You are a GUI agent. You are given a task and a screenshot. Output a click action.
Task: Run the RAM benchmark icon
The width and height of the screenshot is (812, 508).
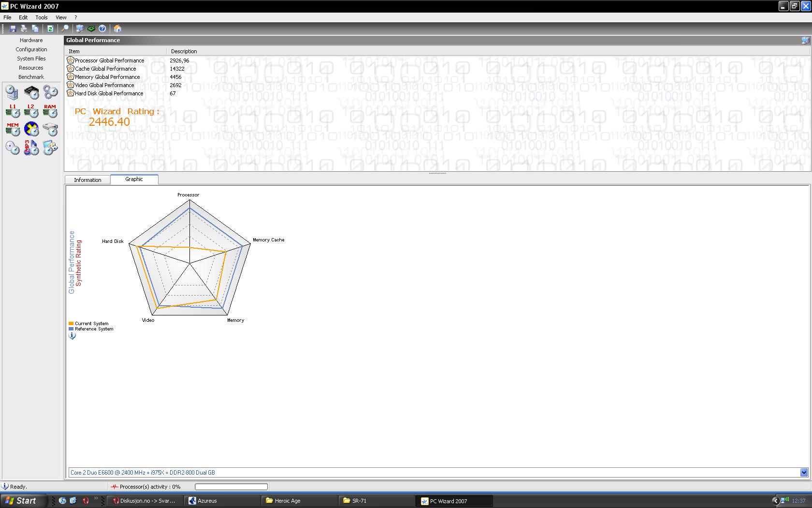point(50,111)
